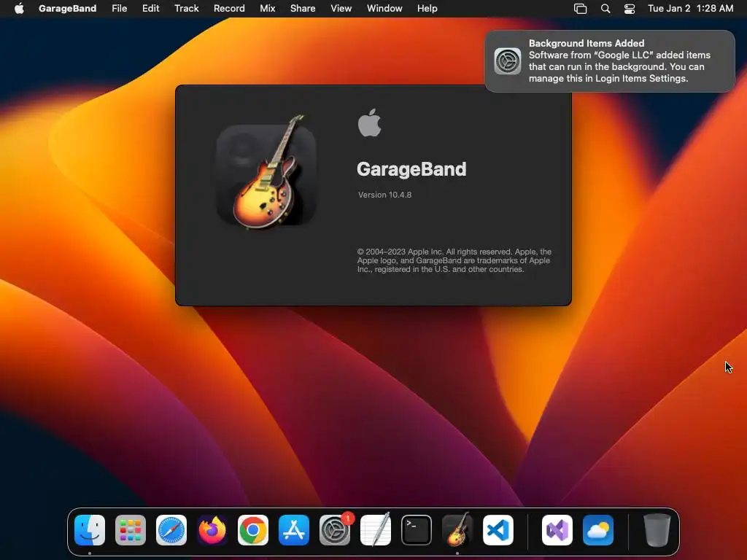747x560 pixels.
Task: Click the copyright notice in About window
Action: (454, 260)
